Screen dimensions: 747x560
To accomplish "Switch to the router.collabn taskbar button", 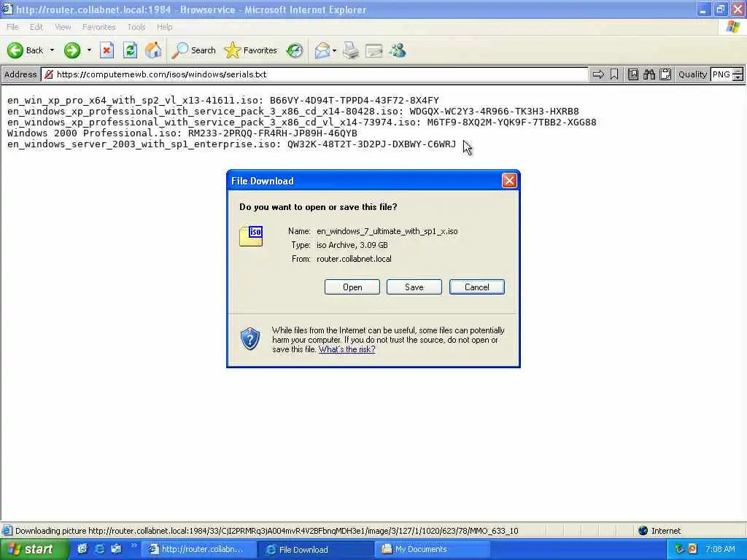I will click(x=198, y=550).
